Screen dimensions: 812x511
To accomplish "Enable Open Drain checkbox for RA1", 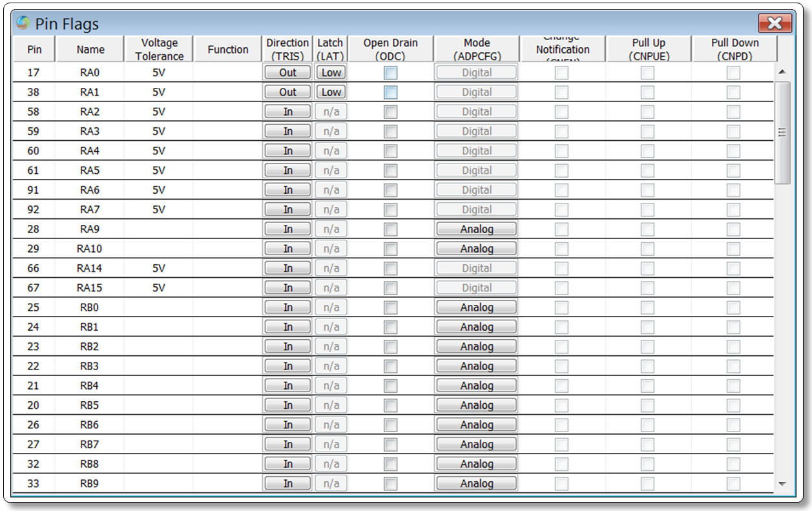I will coord(391,92).
